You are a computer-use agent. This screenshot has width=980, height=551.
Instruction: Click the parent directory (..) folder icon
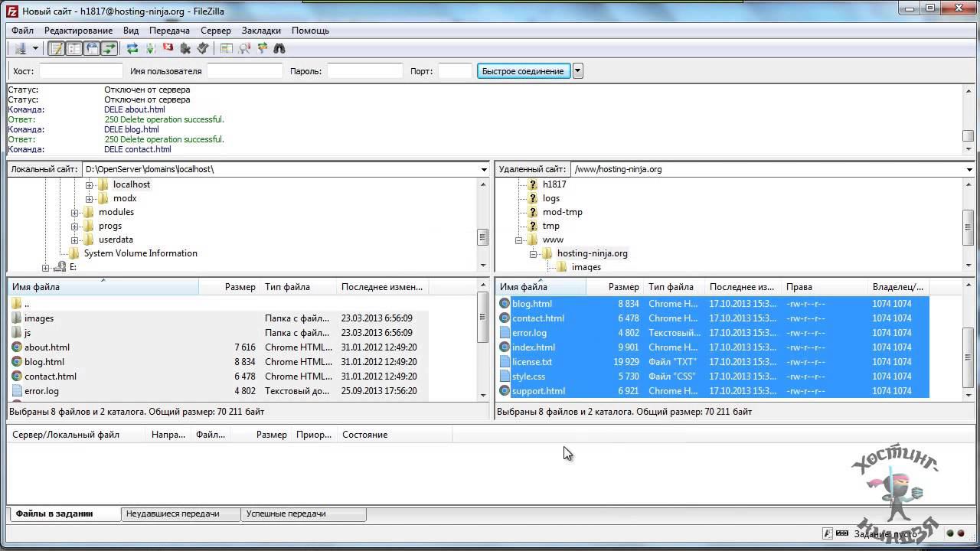(17, 304)
